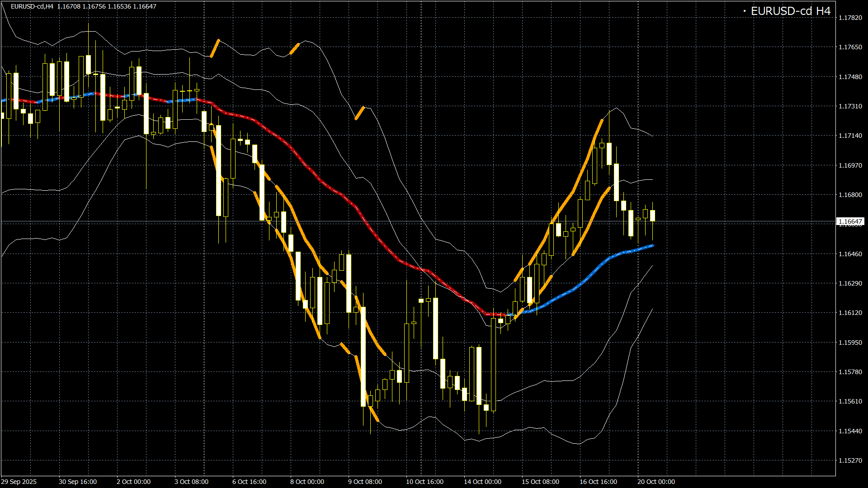Select the blue moving average line's right end
This screenshot has width=868, height=488.
point(651,246)
